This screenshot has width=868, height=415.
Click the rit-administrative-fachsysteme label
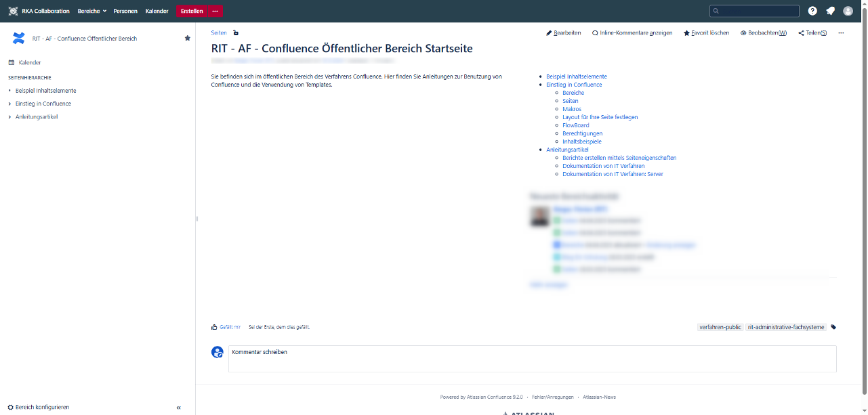[786, 327]
